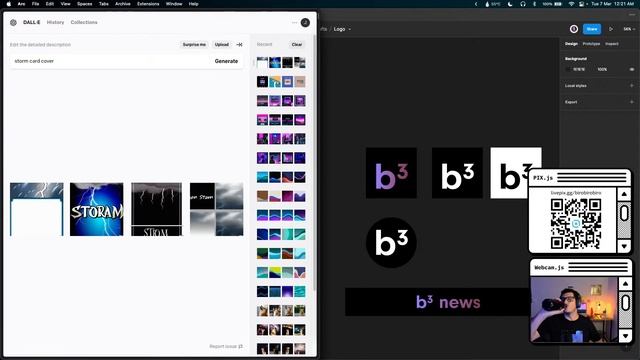This screenshot has height=360, width=640.
Task: Click the Generate button
Action: pos(226,61)
